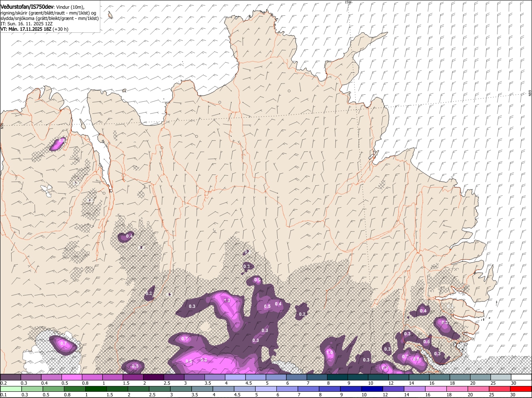Click the 15W longitude label
Image resolution: width=532 pixels, height=398 pixels.
[348, 2]
